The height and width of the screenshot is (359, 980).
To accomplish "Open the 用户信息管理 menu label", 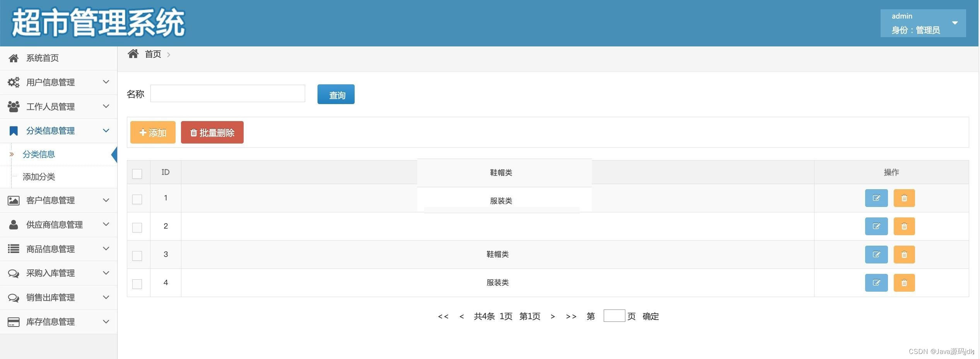I will click(x=51, y=82).
